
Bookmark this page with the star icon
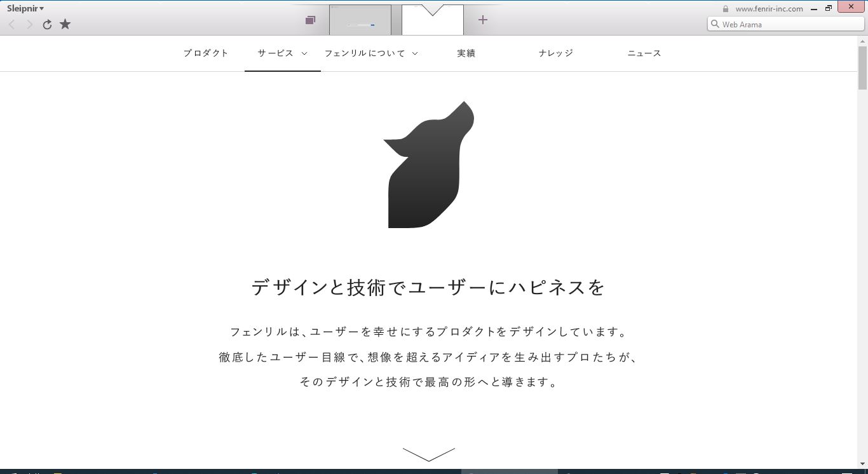(x=65, y=24)
